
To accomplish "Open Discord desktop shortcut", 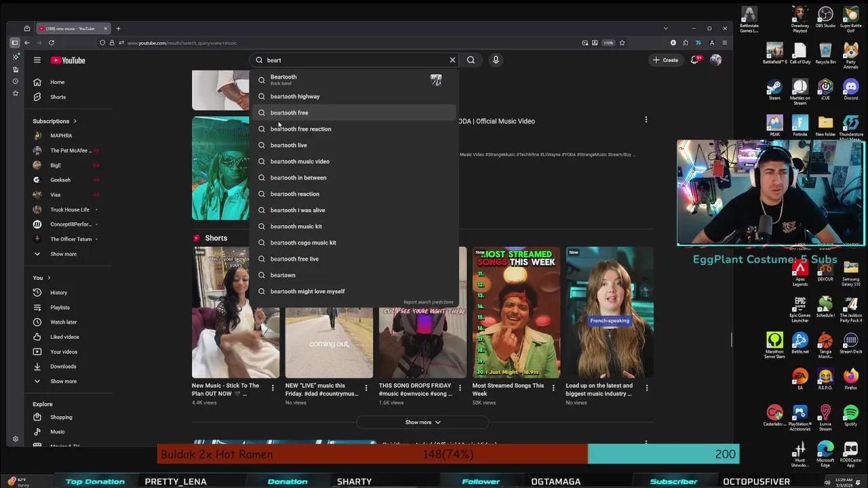I will pos(851,89).
